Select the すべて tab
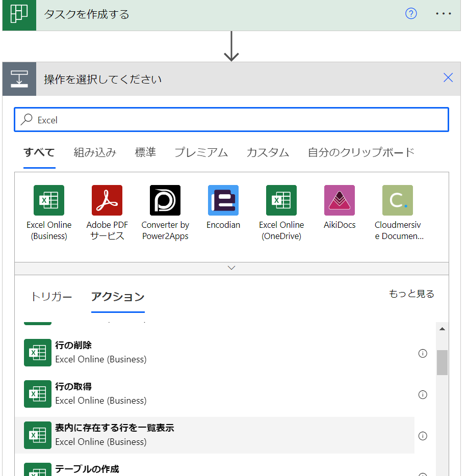467x476 pixels. point(39,152)
